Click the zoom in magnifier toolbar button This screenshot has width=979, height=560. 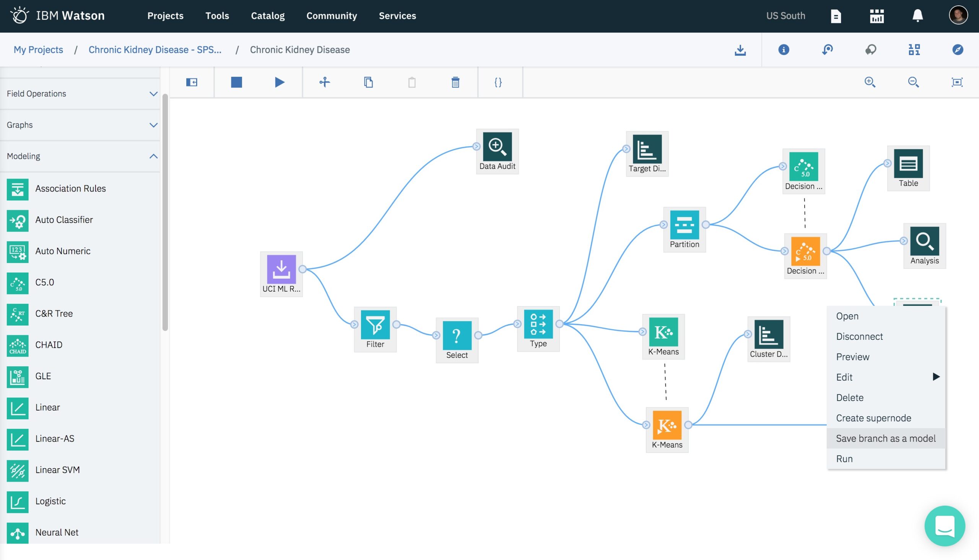pos(870,82)
